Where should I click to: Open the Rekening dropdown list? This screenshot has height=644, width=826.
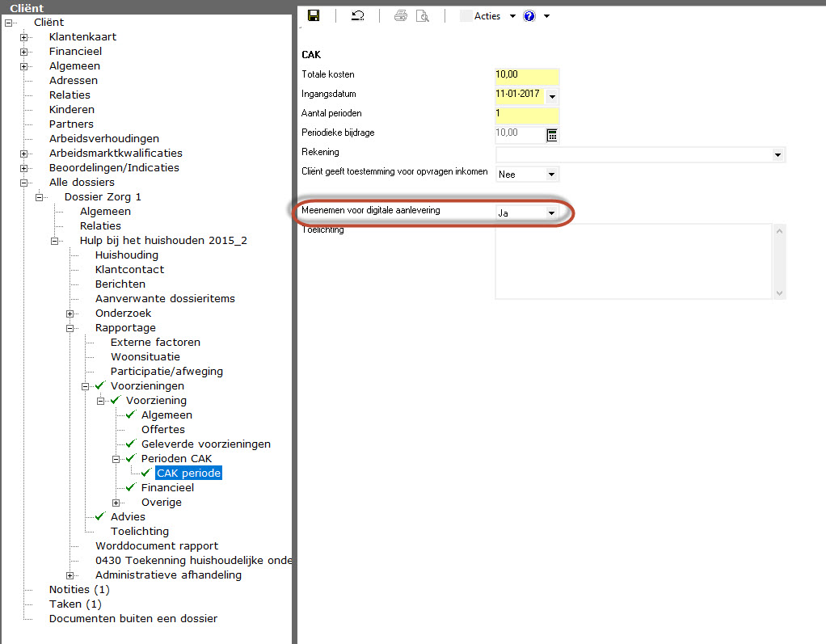778,154
